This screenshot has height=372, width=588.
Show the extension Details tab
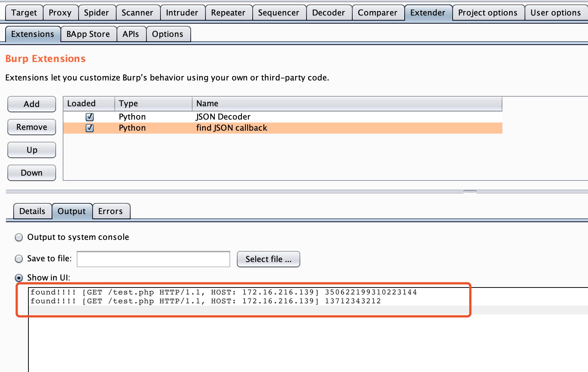click(x=32, y=211)
